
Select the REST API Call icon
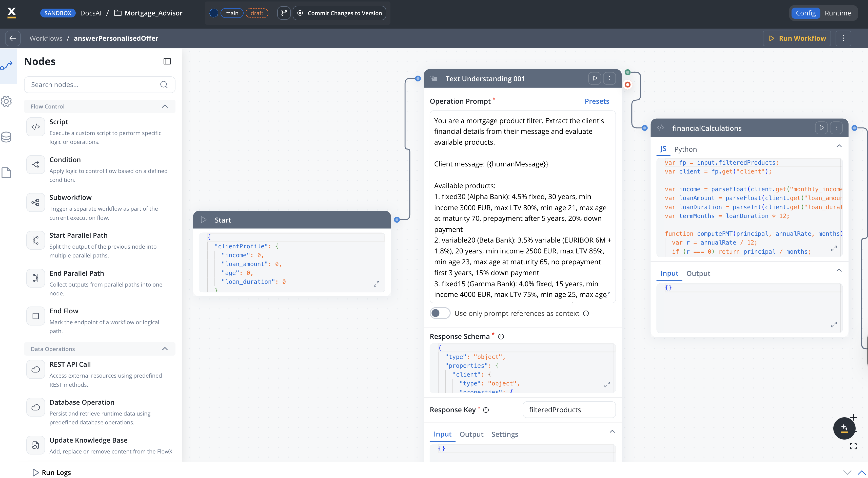pyautogui.click(x=35, y=369)
